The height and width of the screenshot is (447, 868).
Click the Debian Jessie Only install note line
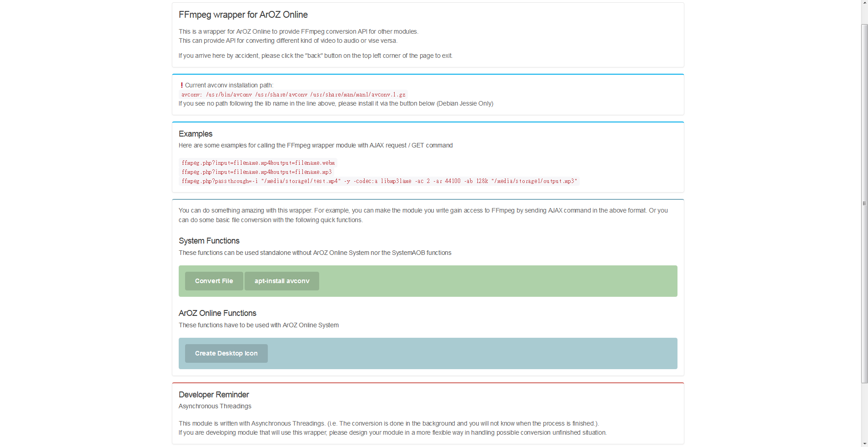pos(336,103)
